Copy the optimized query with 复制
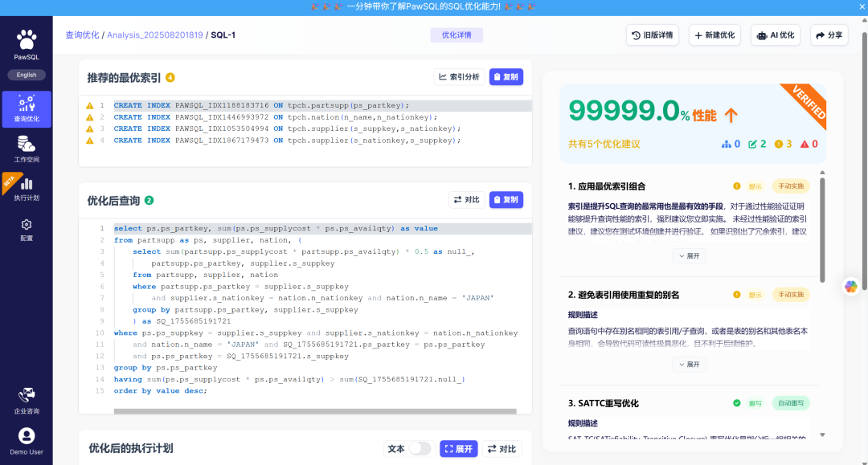 point(506,200)
